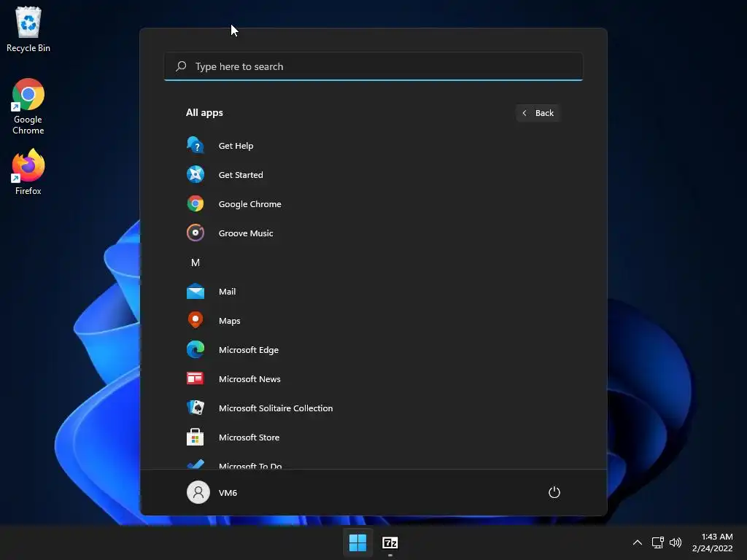Open the volume speaker tray icon

pyautogui.click(x=676, y=542)
